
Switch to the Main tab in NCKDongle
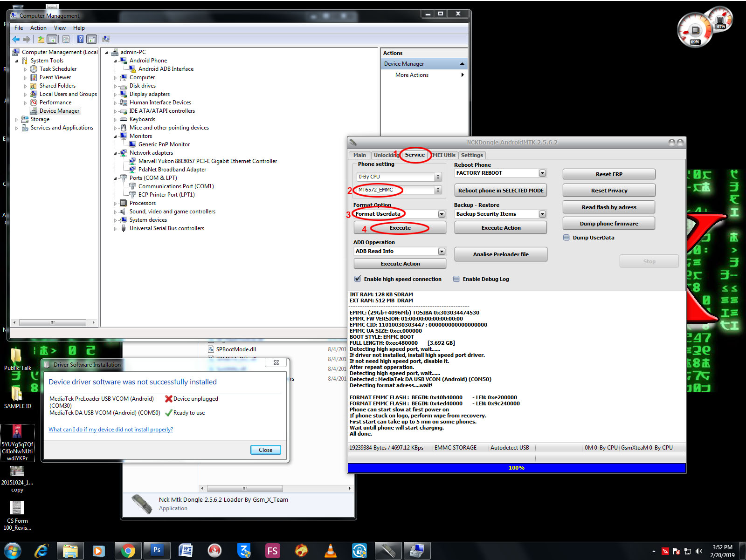pos(359,155)
